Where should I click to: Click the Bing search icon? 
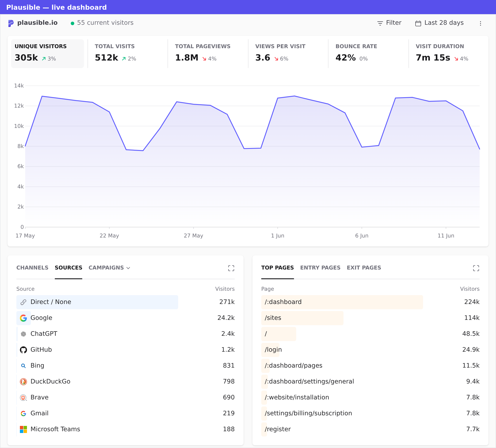pyautogui.click(x=23, y=366)
